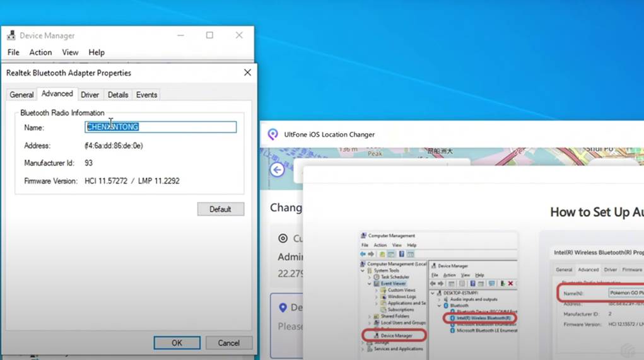
Task: Open the Action menu in Device Manager
Action: pos(40,52)
